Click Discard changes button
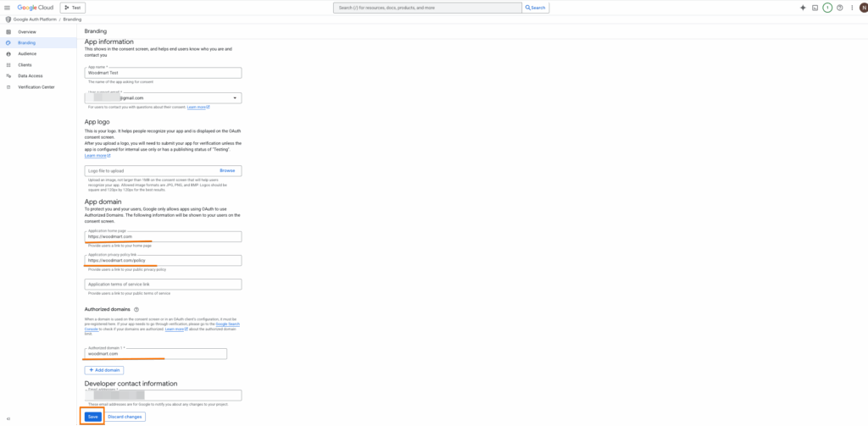The width and height of the screenshot is (868, 426). [x=125, y=417]
